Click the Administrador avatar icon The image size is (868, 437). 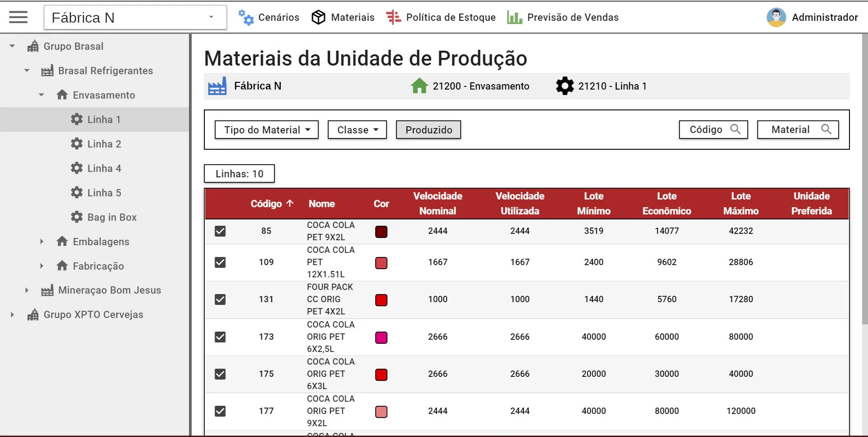pyautogui.click(x=776, y=17)
